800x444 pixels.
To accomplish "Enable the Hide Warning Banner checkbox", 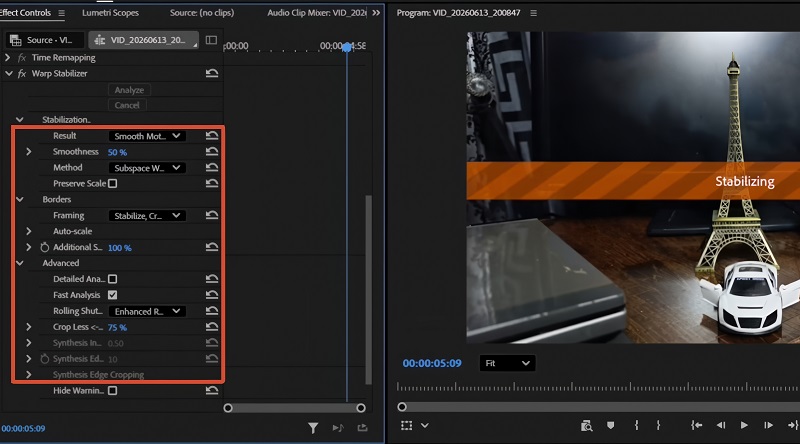I will click(x=113, y=390).
